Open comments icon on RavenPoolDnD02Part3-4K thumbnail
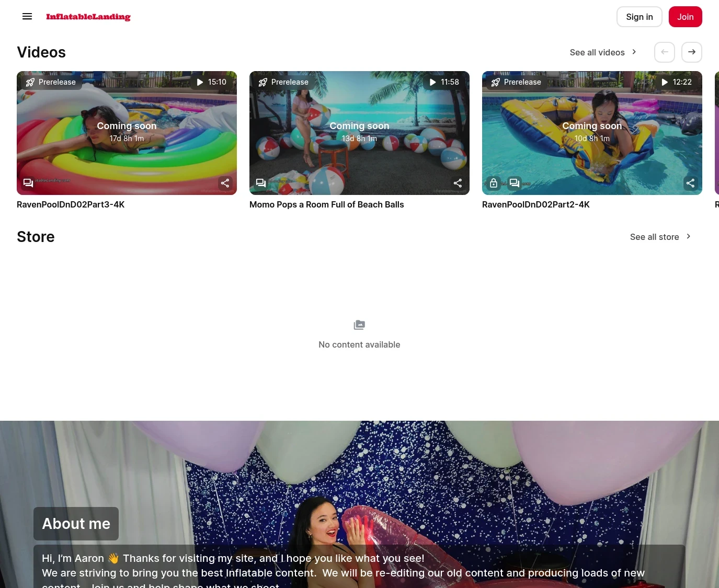This screenshot has width=719, height=588. coord(28,183)
